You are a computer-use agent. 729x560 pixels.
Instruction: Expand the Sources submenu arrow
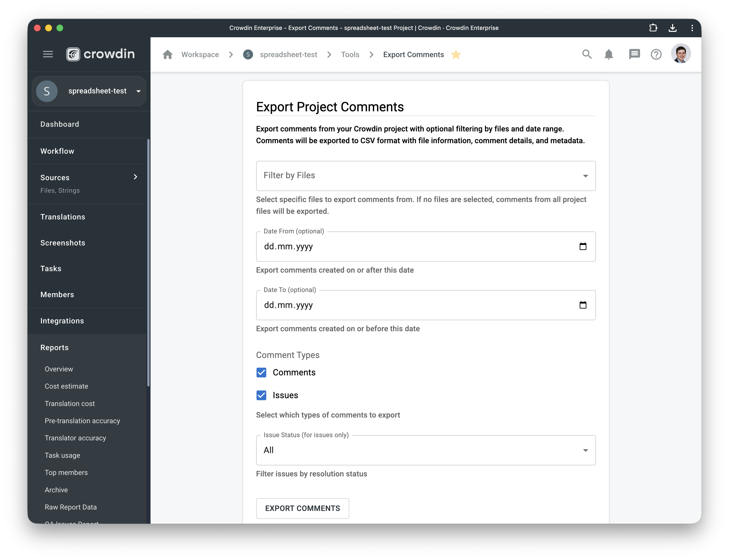point(135,177)
